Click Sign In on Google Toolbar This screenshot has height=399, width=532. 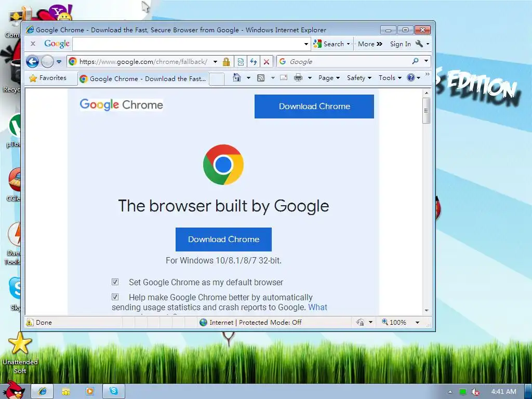[401, 44]
